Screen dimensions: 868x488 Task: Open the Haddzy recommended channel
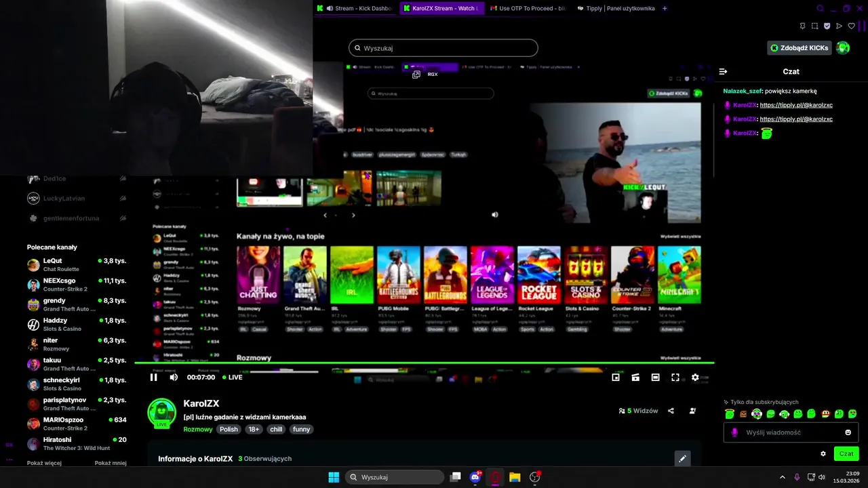pyautogui.click(x=77, y=324)
